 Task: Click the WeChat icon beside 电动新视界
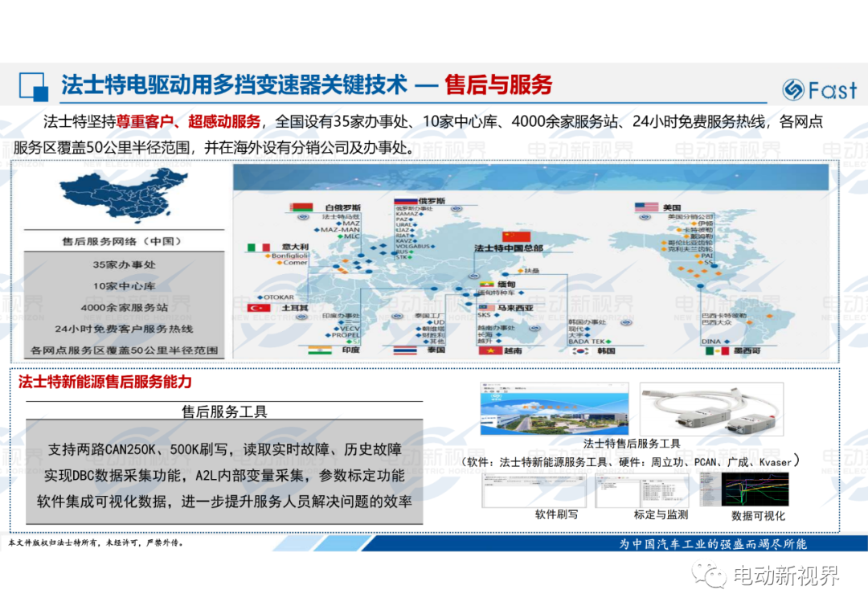[709, 575]
